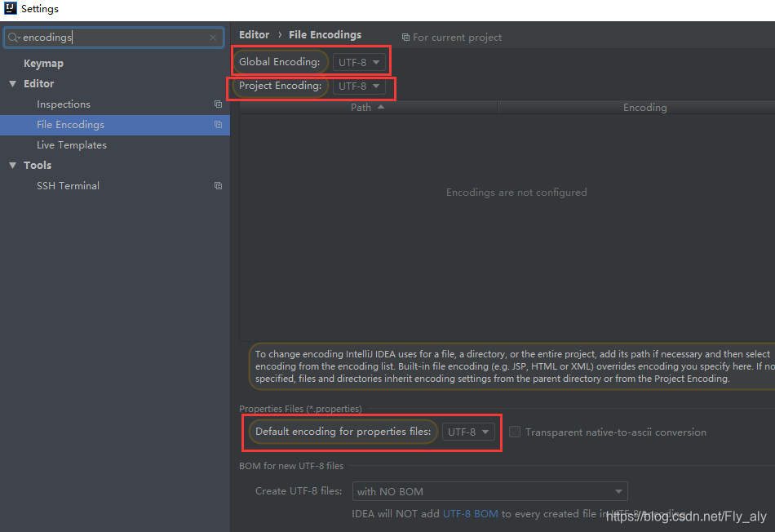Open the Project Encoding dropdown
This screenshot has height=532, width=775.
point(359,86)
